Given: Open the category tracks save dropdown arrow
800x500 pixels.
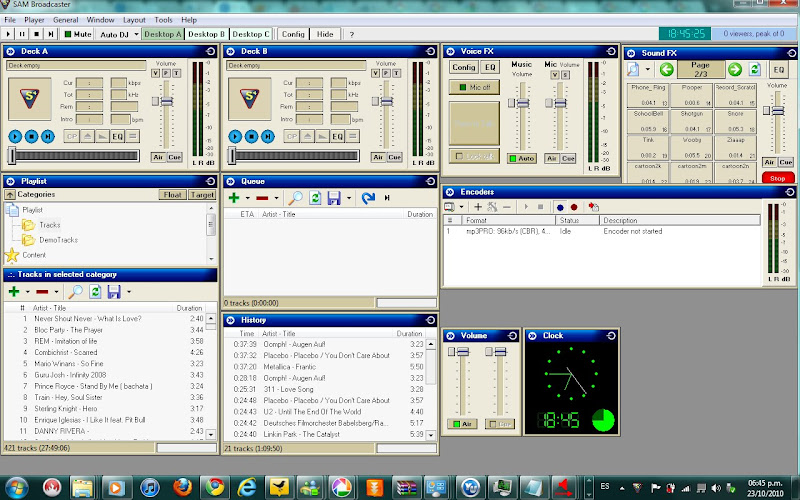Looking at the screenshot, I should click(129, 292).
